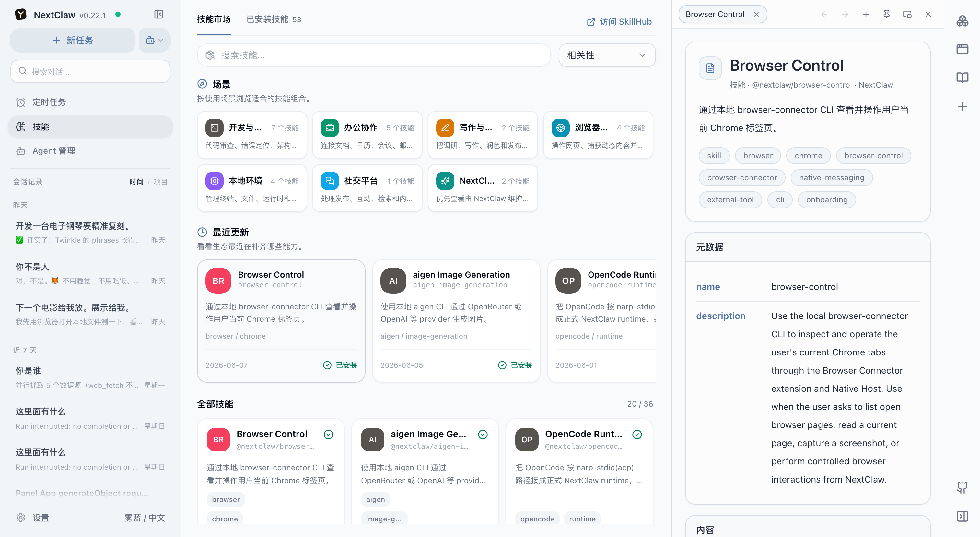Open 设置 settings at sidebar bottom
This screenshot has width=980, height=537.
(33, 518)
